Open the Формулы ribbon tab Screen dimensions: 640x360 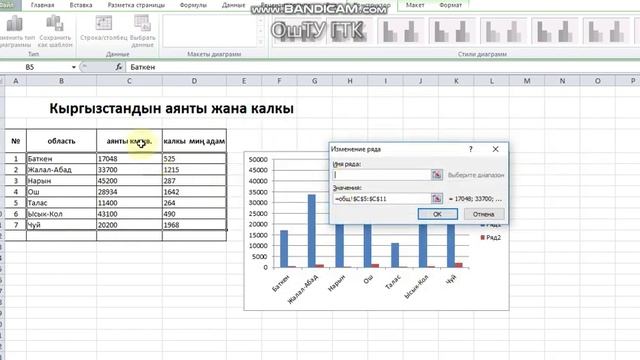click(193, 5)
